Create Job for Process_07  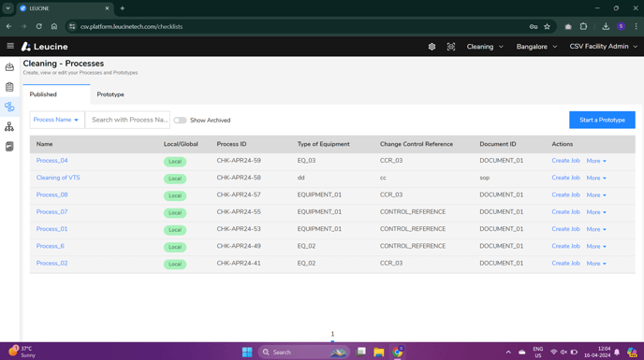(x=565, y=212)
